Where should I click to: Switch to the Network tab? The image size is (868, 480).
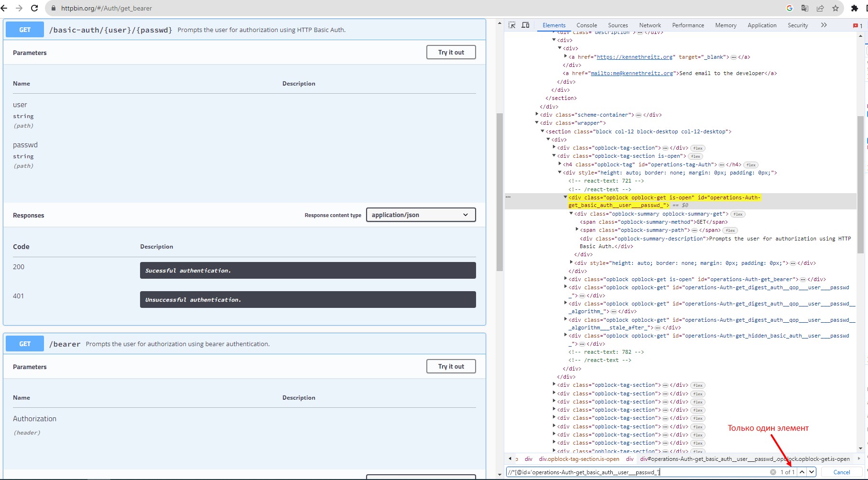[650, 25]
